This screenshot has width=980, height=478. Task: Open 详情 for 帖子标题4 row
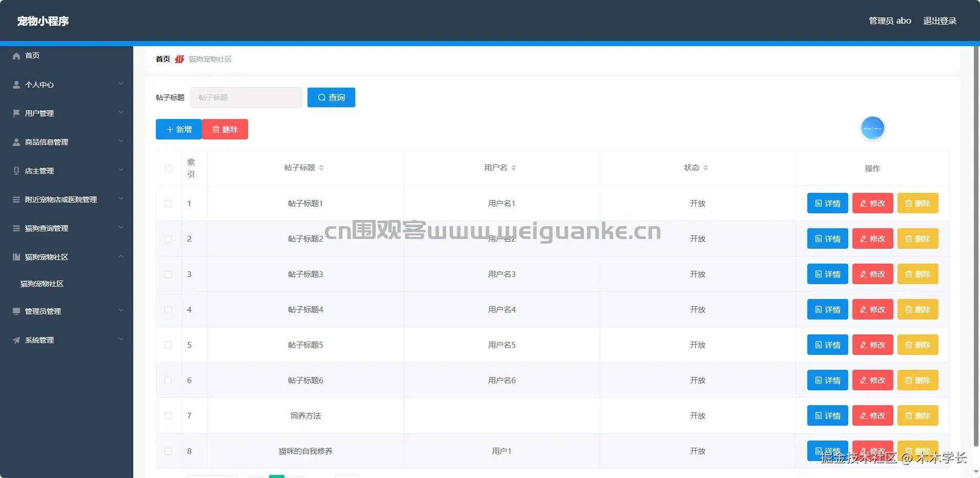[828, 309]
